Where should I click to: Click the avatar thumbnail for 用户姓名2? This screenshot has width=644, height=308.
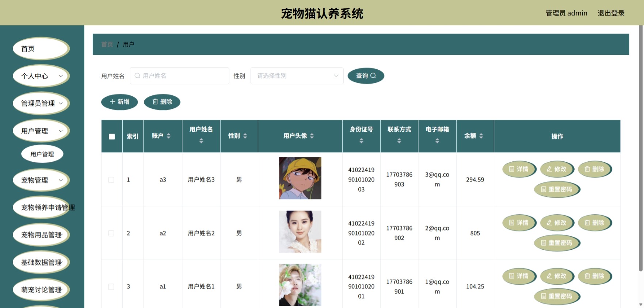point(300,232)
